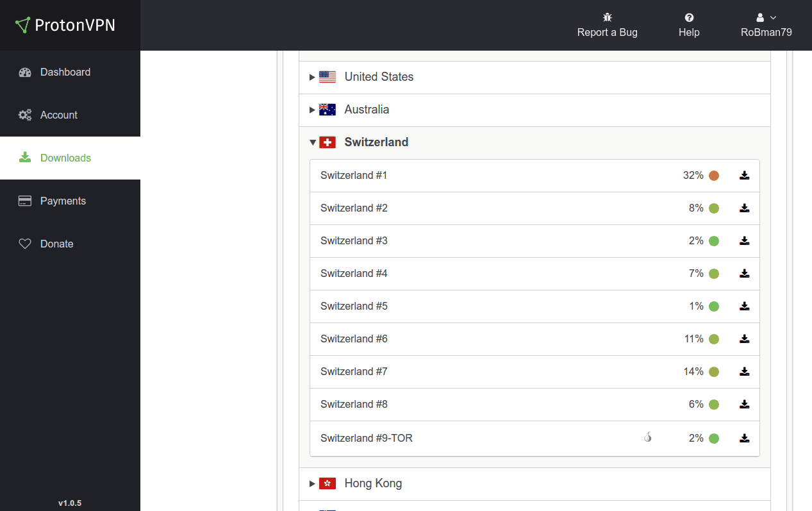Viewport: 812px width, 511px height.
Task: Switch to the Downloads section
Action: [x=67, y=158]
